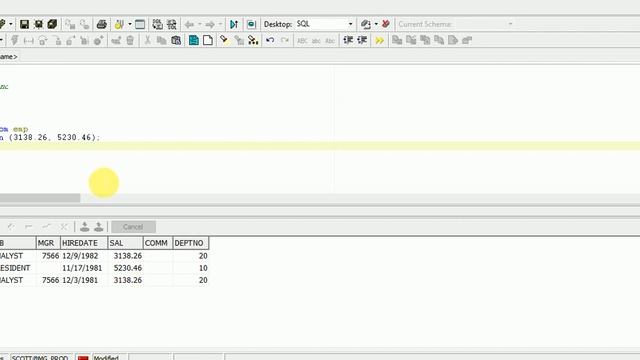Click the session connection plug icon
This screenshot has height=360, width=640.
[366, 24]
